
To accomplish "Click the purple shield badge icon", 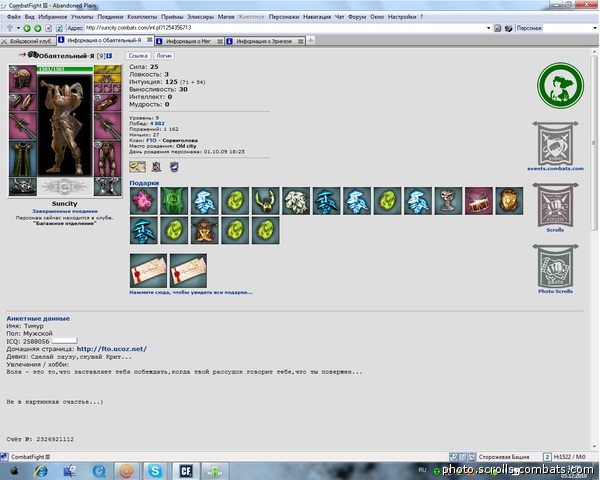I will 174,167.
